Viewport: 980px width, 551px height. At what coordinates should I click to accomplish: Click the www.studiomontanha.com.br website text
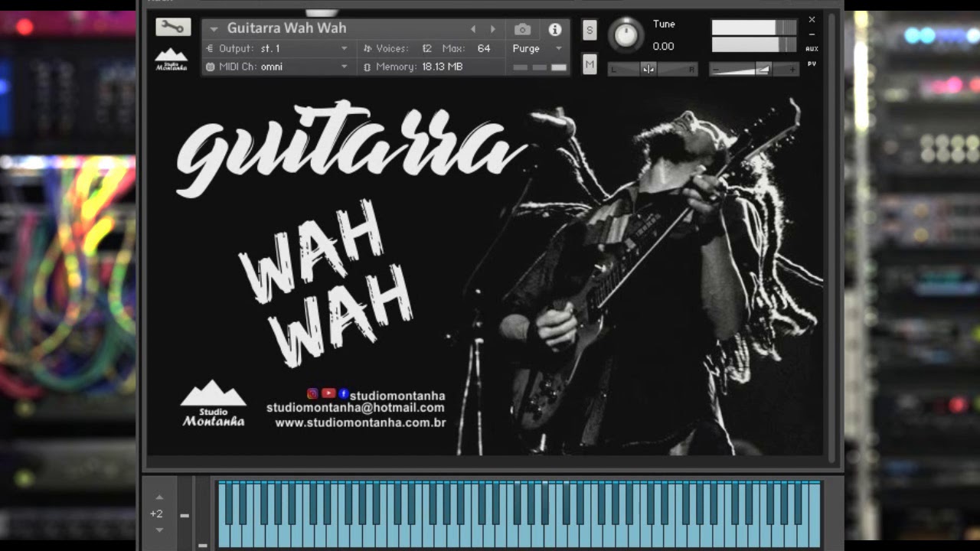361,422
